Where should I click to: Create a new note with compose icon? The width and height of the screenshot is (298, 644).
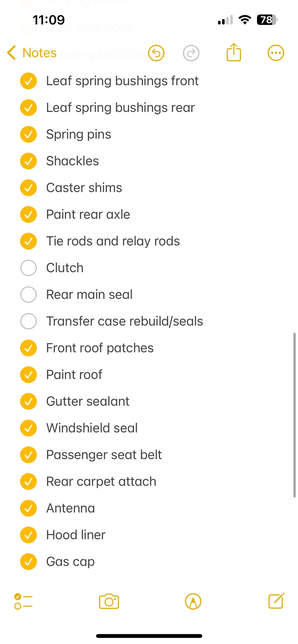tap(276, 601)
